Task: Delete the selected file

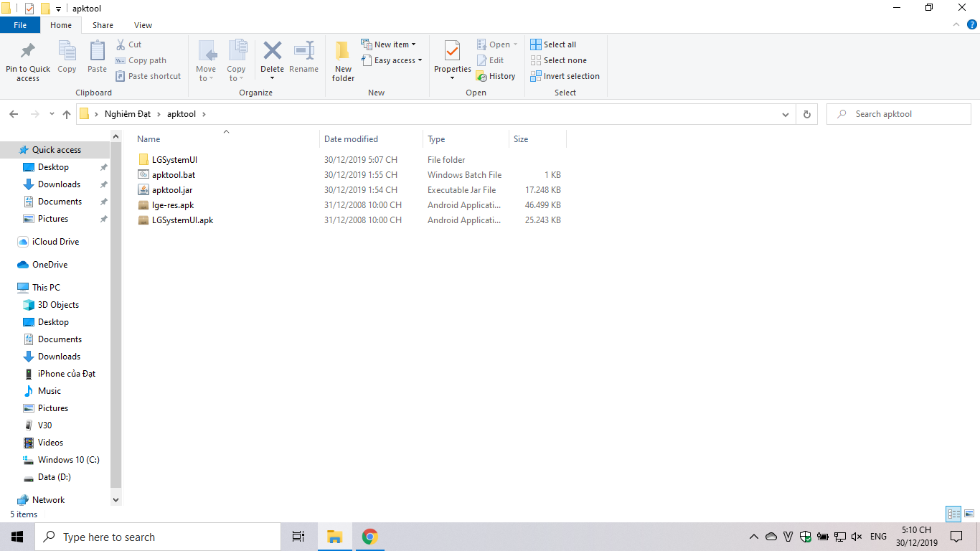Action: coord(272,60)
